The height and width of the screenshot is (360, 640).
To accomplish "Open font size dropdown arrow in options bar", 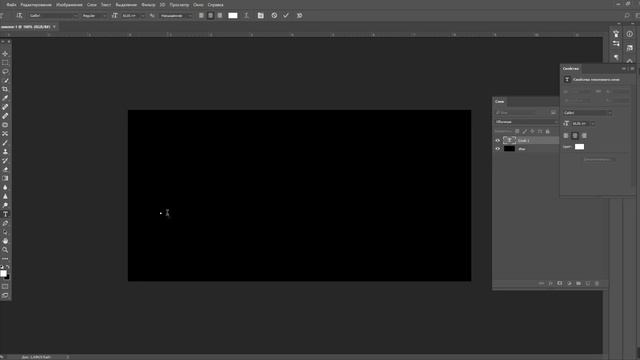I will (x=143, y=16).
